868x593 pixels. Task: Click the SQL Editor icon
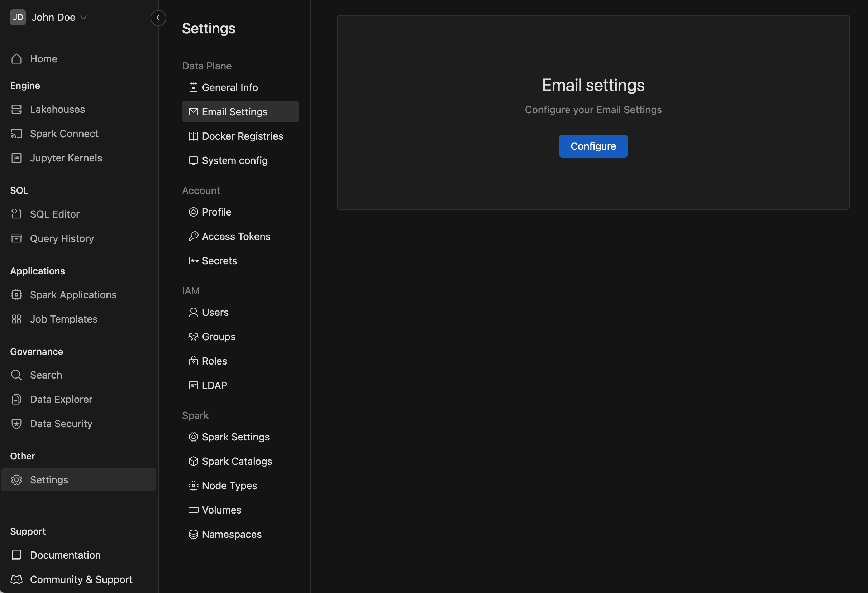pyautogui.click(x=16, y=213)
